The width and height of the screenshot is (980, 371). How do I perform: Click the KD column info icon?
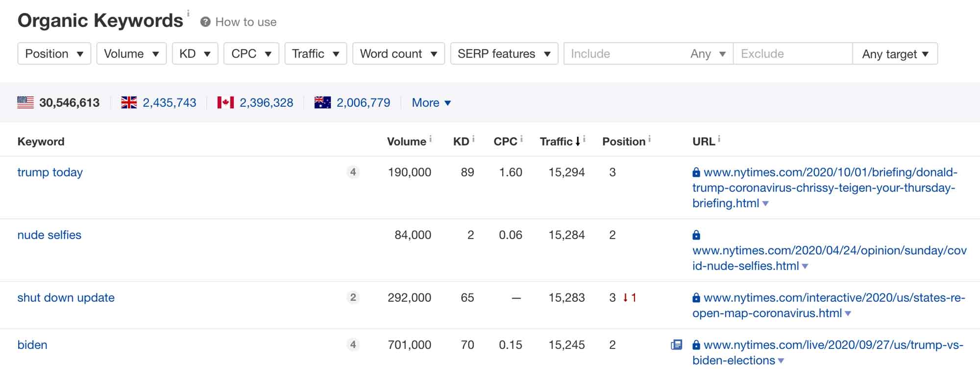[473, 139]
